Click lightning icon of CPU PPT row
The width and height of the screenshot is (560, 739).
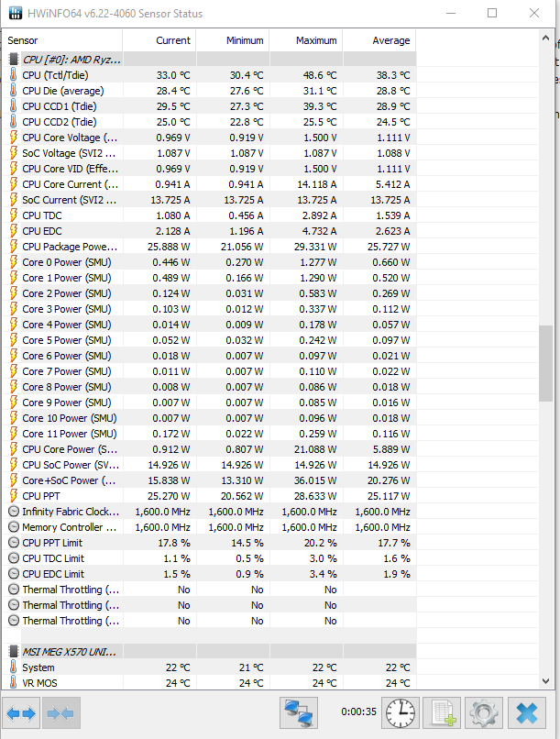click(14, 496)
